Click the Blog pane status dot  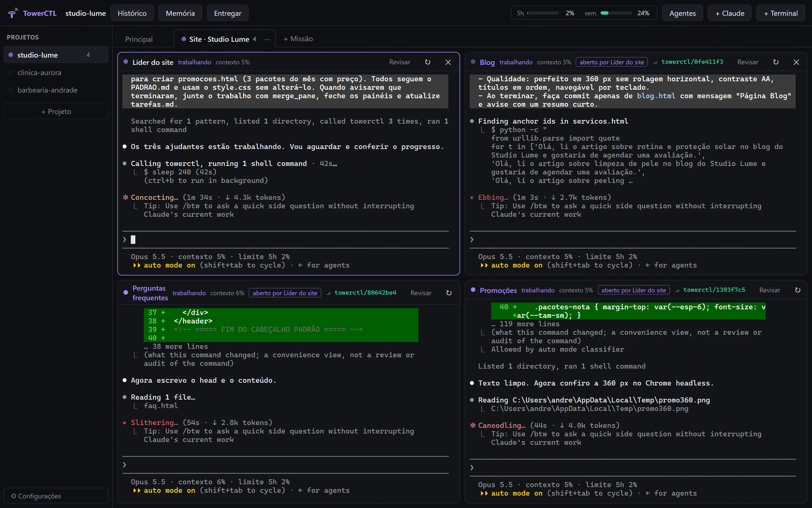473,62
